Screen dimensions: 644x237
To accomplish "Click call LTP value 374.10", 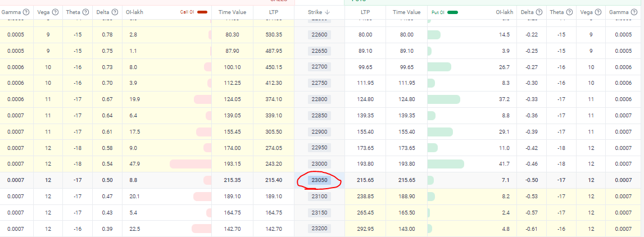I will click(274, 99).
